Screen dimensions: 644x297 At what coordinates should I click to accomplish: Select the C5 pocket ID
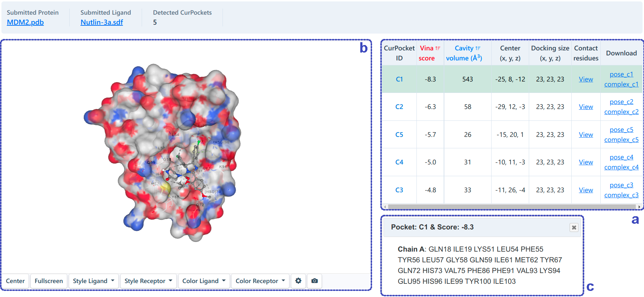399,135
